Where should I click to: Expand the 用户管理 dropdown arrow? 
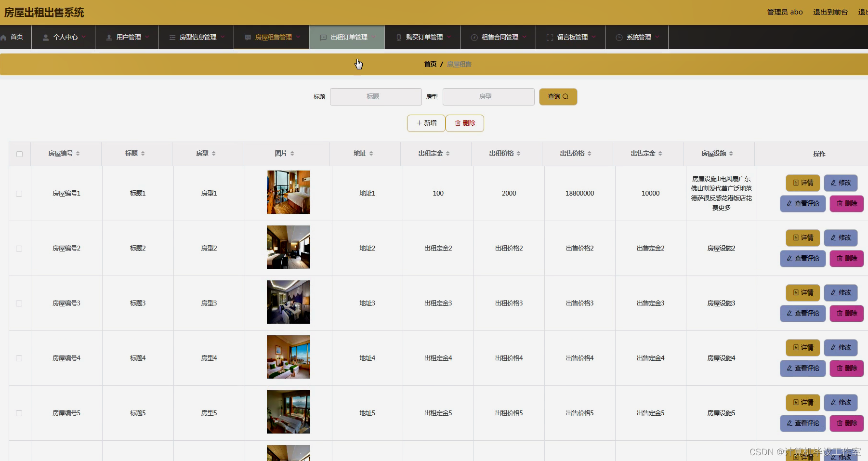147,37
